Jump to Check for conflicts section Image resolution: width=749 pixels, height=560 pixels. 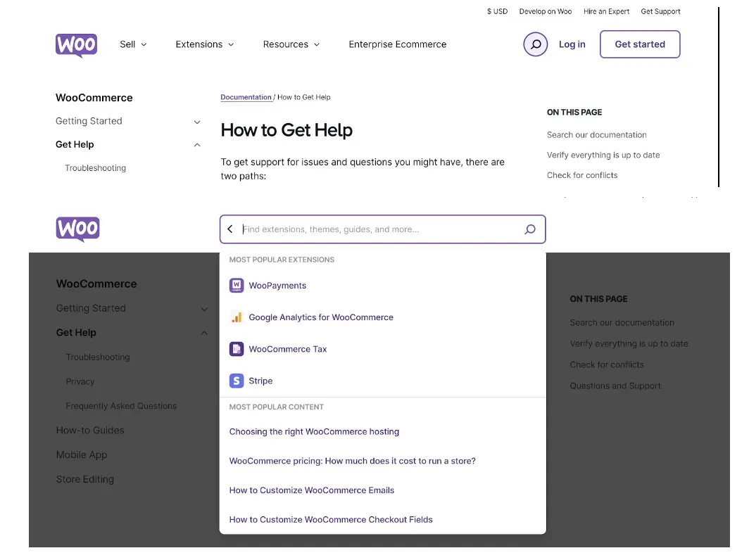(582, 175)
